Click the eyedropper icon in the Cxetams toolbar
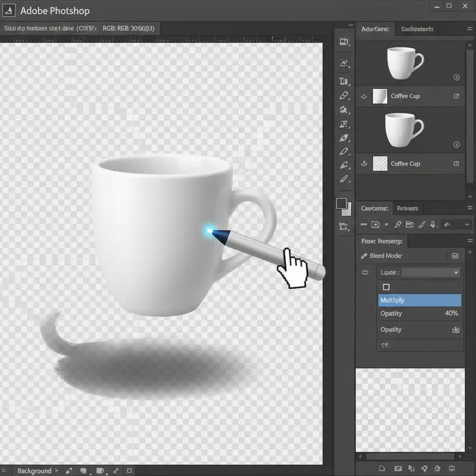Screen dimensions: 476x476 (397, 225)
